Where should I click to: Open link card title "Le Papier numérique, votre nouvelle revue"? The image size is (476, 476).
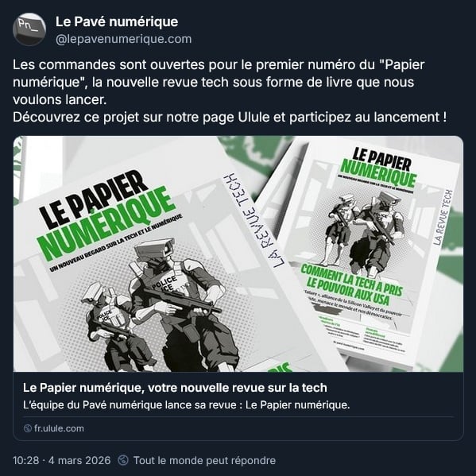tap(175, 388)
